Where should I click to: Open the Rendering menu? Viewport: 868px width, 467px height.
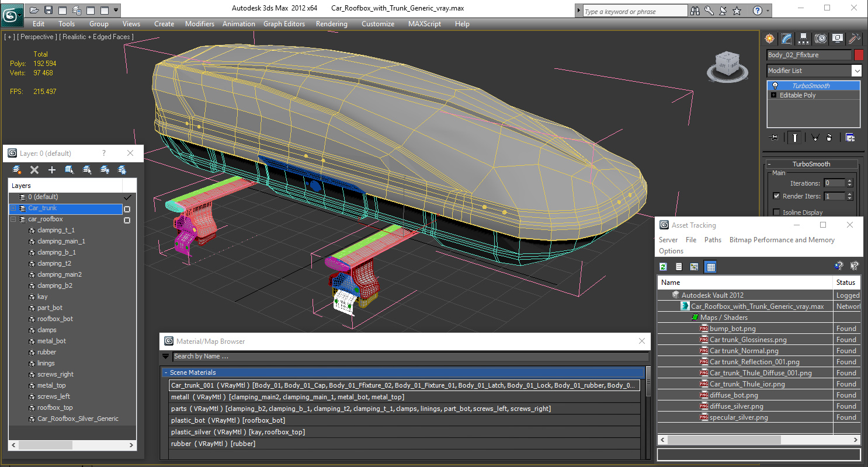[x=331, y=24]
